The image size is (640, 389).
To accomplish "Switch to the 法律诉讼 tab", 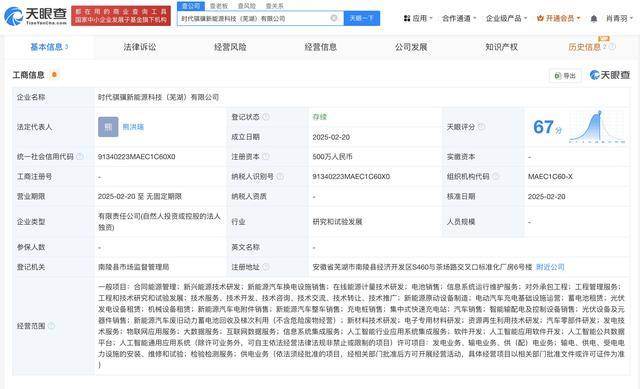I will (x=140, y=47).
